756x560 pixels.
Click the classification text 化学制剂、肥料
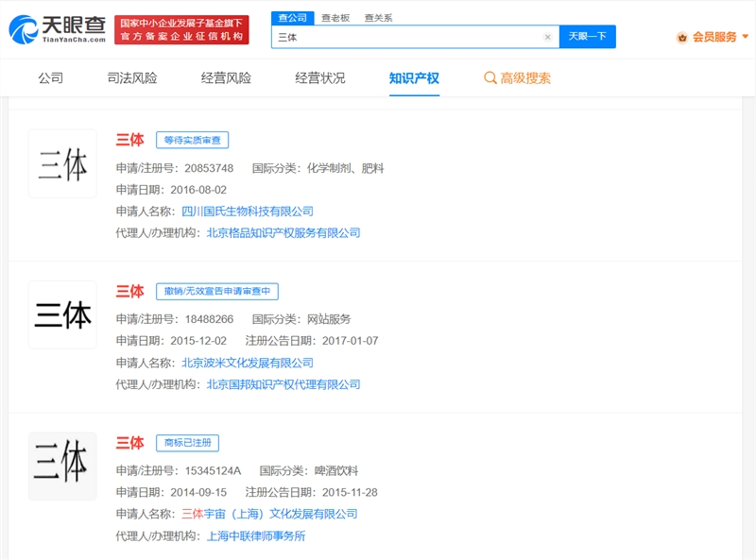click(345, 168)
